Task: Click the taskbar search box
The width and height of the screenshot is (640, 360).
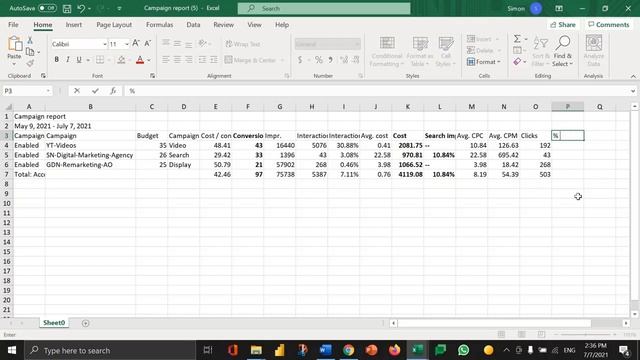Action: click(110, 350)
